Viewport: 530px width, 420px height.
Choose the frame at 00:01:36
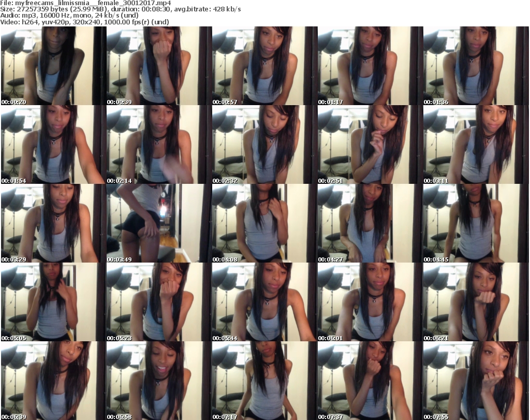point(476,66)
